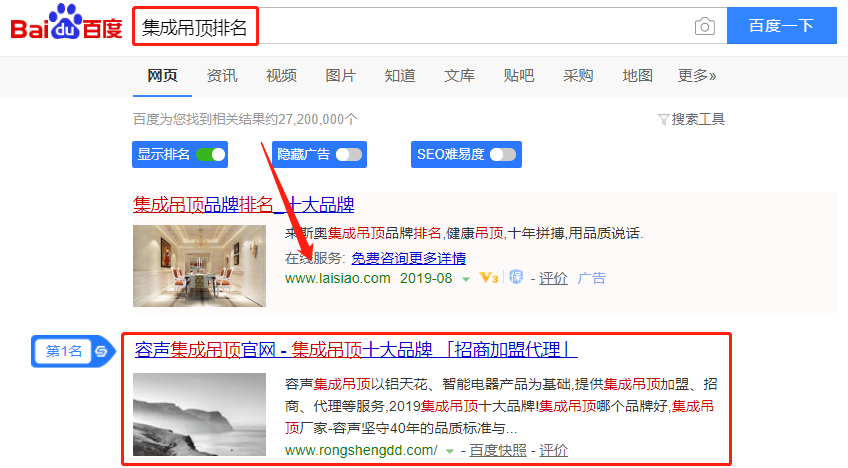Click the V3 credibility badge

tap(489, 278)
